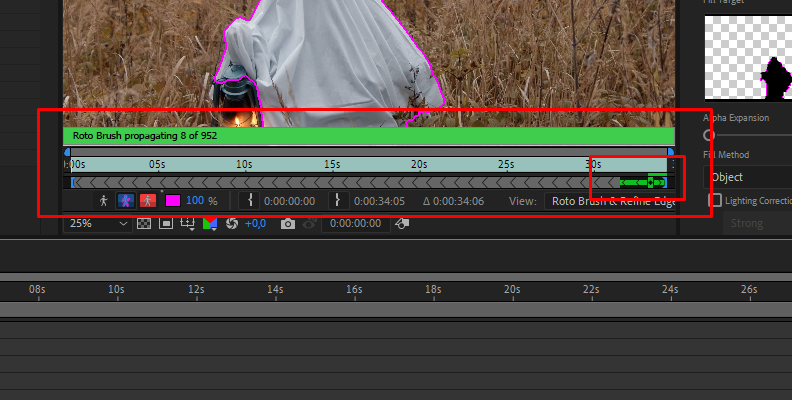The height and width of the screenshot is (400, 792).
Task: Toggle the Alpha Boundary view button
Action: (126, 201)
